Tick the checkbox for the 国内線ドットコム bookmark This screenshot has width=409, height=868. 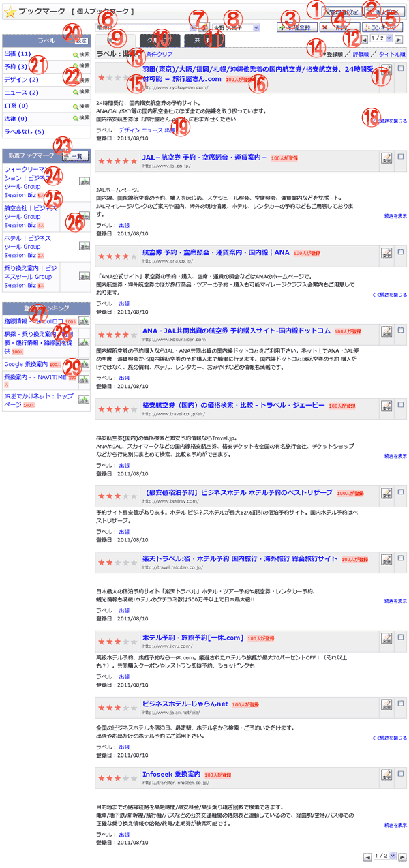pos(400,329)
